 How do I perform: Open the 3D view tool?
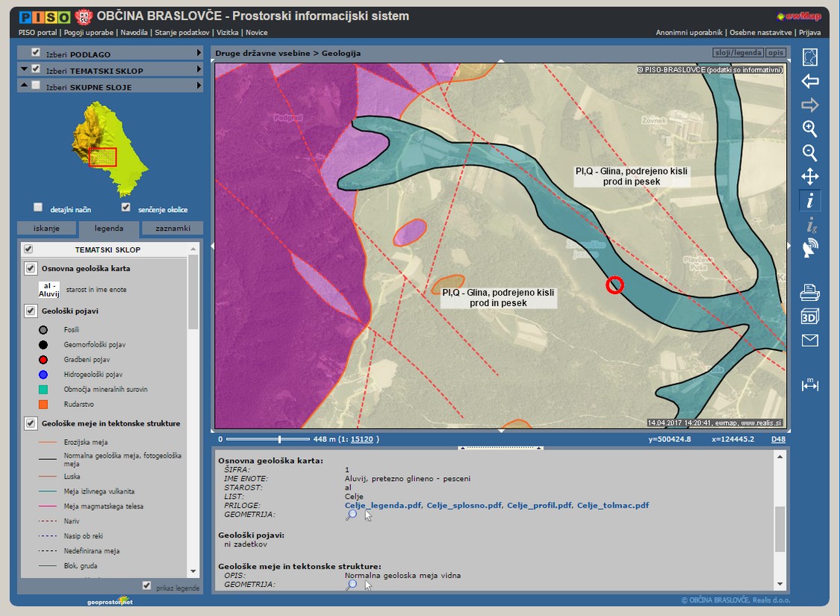[x=809, y=317]
